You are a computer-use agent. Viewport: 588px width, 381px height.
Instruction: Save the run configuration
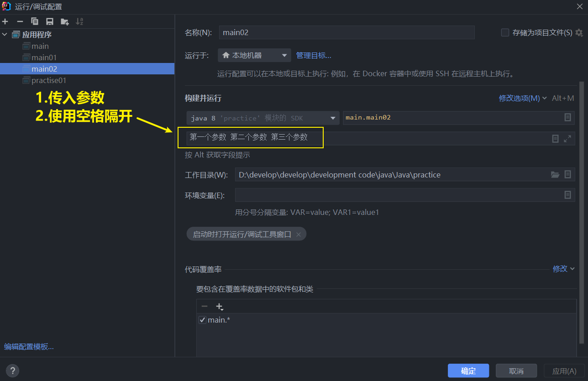(50, 21)
